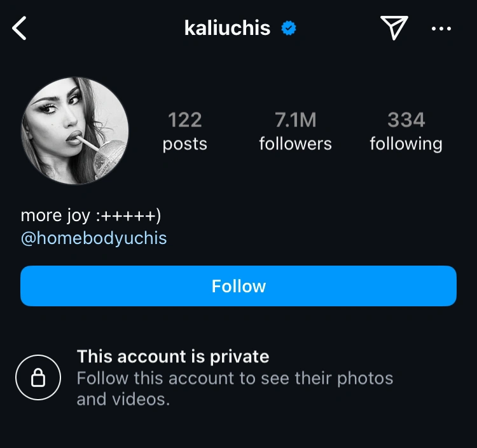
Task: Tap the paper plane send icon
Action: click(394, 28)
